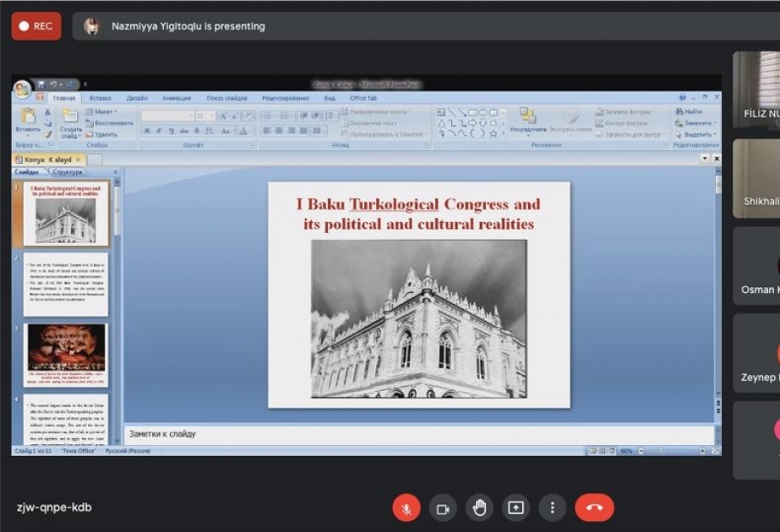Viewport: 780px width, 532px height.
Task: Toggle the camera in the meeting controls
Action: pos(443,508)
